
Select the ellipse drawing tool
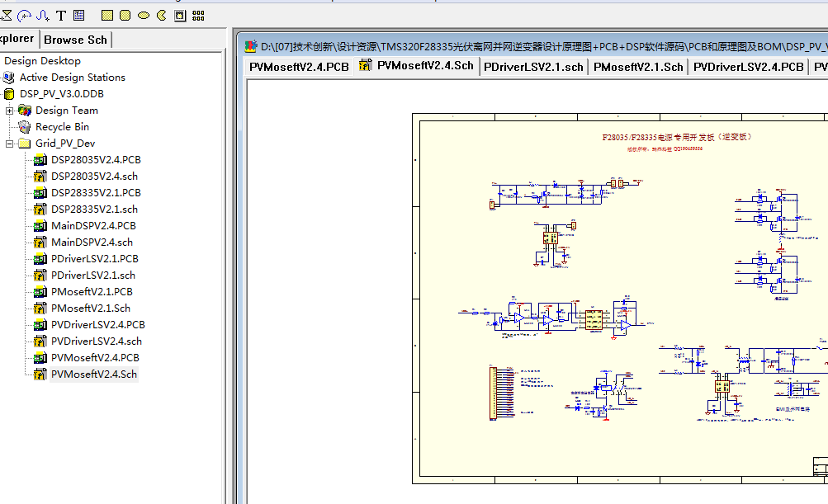coord(144,16)
